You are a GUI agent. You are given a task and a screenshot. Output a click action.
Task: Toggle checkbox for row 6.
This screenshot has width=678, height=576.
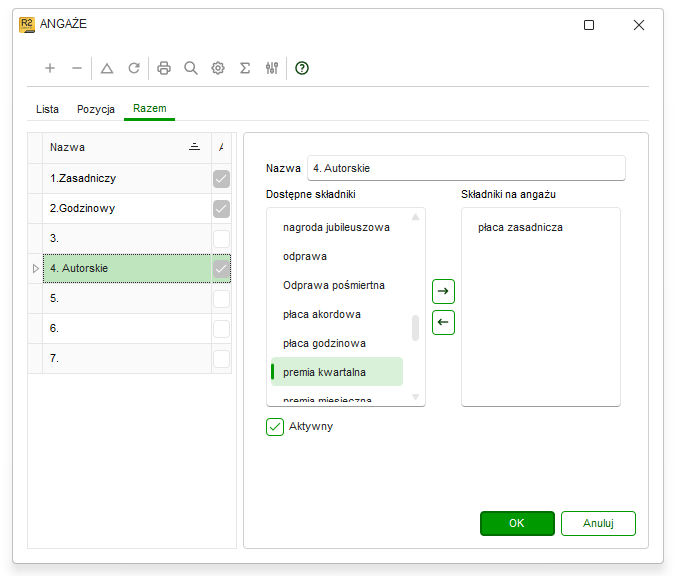pos(221,329)
